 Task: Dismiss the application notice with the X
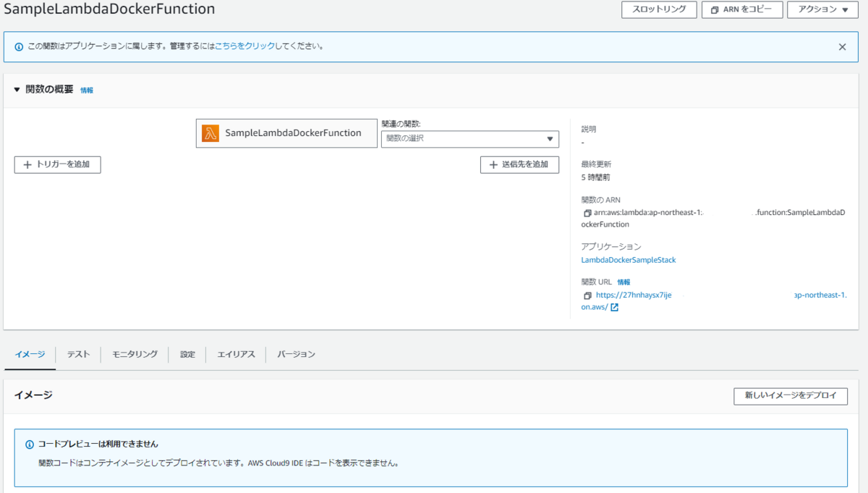842,46
